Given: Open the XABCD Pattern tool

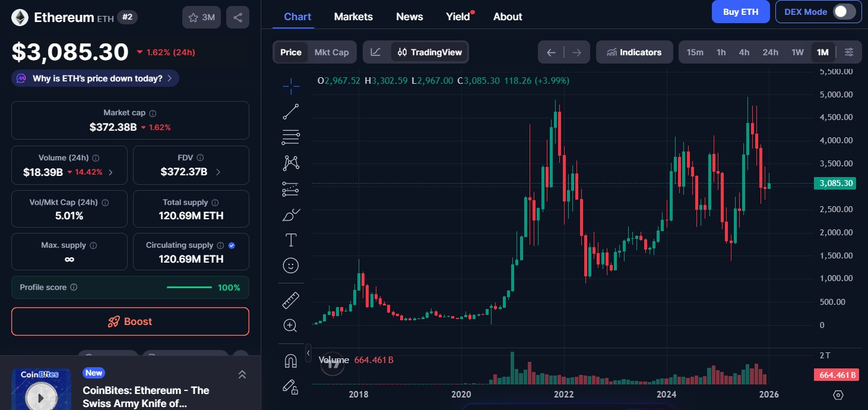Looking at the screenshot, I should tap(290, 162).
